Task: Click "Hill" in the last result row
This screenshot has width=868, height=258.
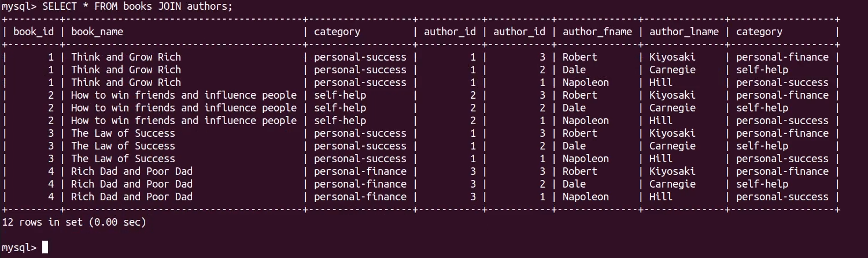Action: point(661,197)
